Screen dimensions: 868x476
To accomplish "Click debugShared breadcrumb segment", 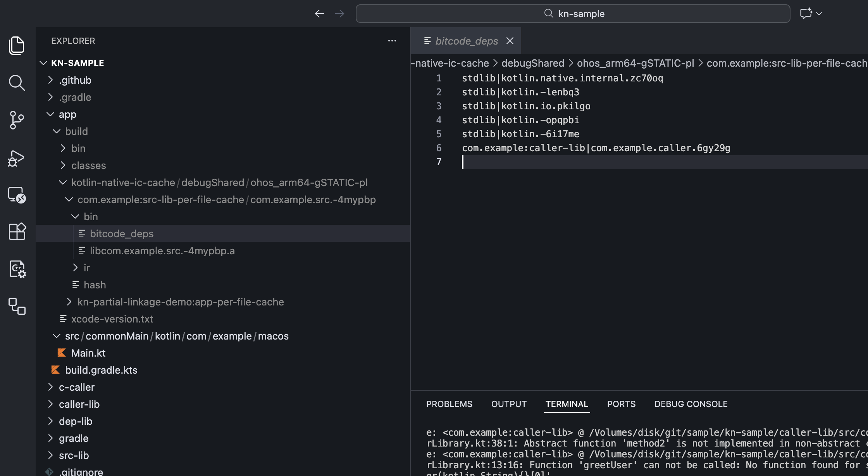I will (533, 63).
